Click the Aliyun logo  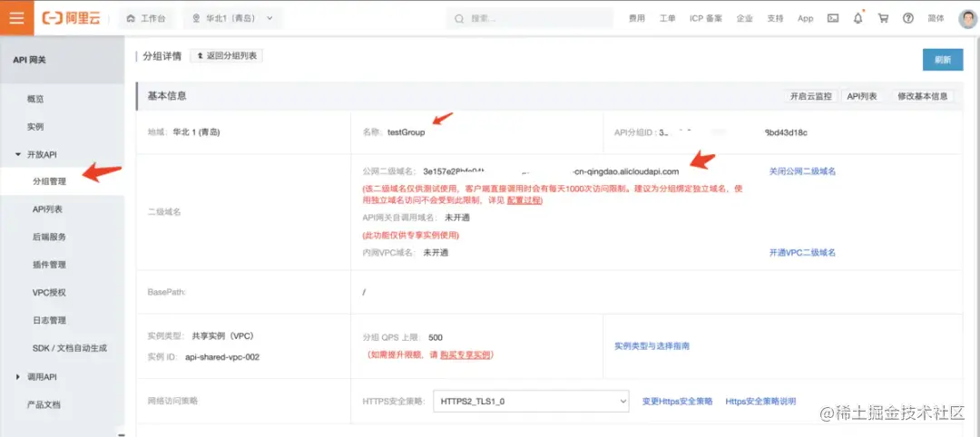(71, 18)
